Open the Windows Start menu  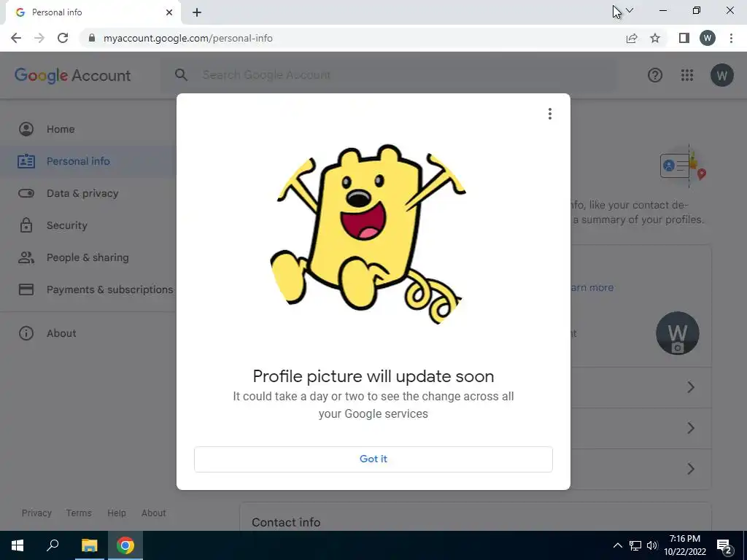coord(18,545)
